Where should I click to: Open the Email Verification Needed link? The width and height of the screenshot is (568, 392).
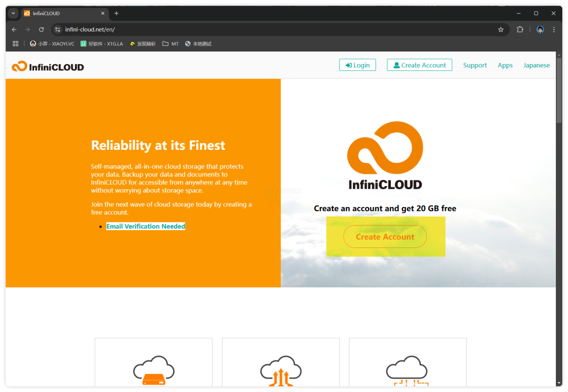click(x=146, y=226)
